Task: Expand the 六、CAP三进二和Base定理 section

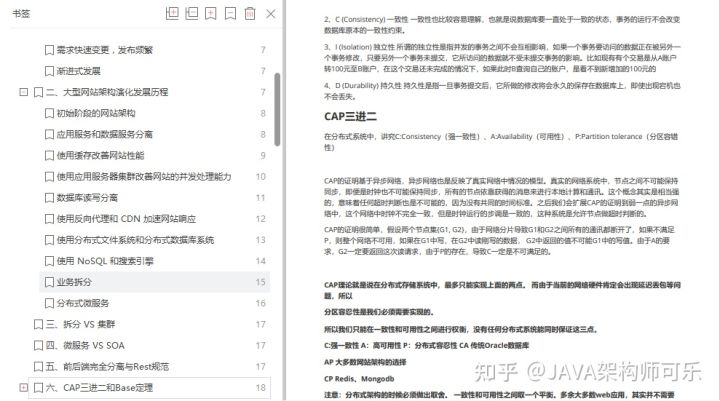Action: click(23, 388)
